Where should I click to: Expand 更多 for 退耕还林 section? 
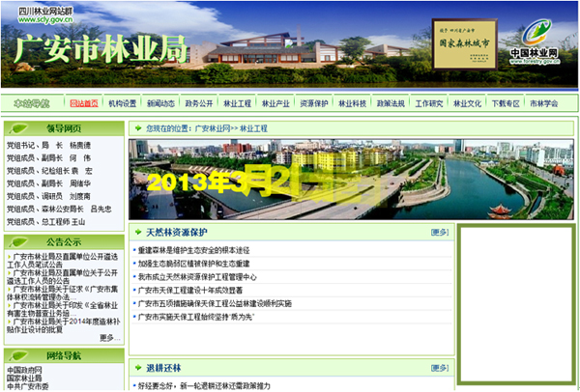pos(440,369)
